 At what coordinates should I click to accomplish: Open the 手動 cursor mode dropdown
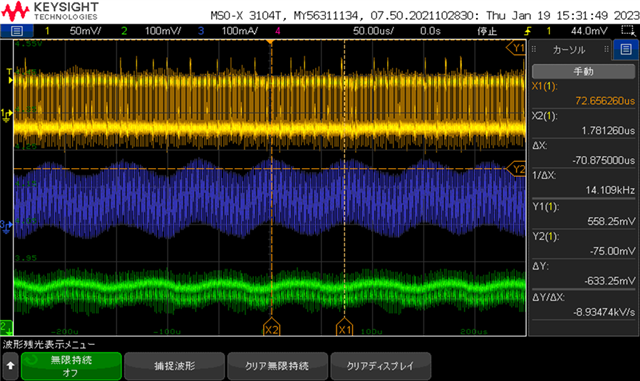pyautogui.click(x=583, y=71)
